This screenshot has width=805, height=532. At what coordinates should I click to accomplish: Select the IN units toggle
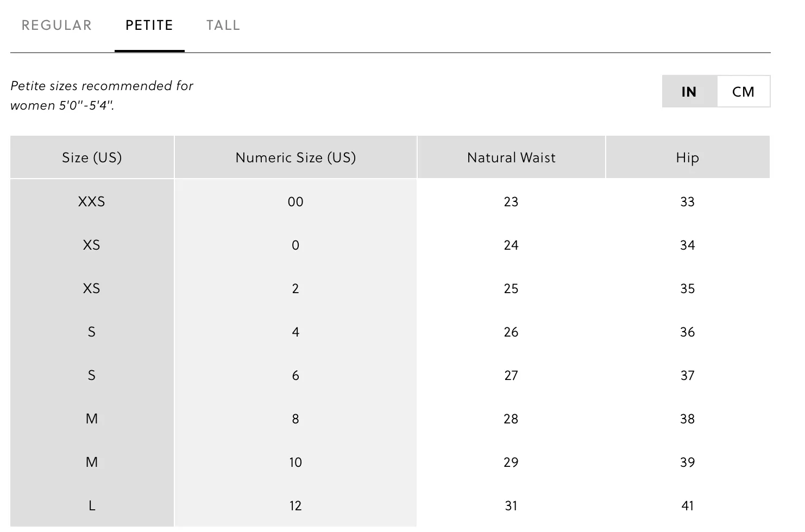689,91
